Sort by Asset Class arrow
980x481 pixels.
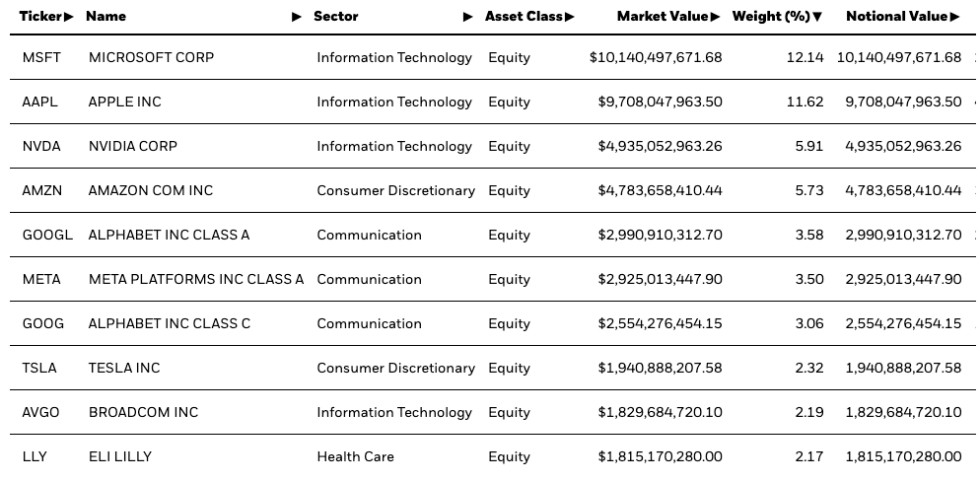point(569,17)
